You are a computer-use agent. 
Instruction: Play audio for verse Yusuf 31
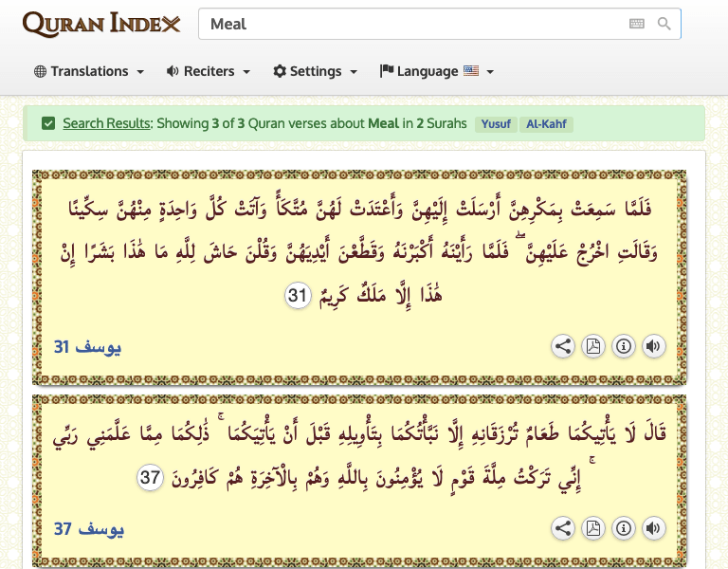point(653,346)
